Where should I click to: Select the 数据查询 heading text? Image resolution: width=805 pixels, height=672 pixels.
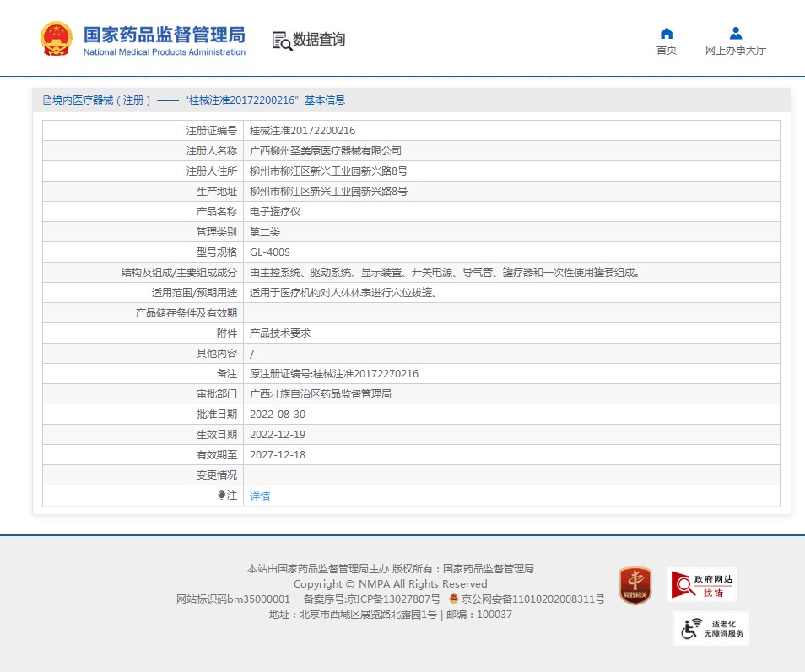(x=319, y=40)
